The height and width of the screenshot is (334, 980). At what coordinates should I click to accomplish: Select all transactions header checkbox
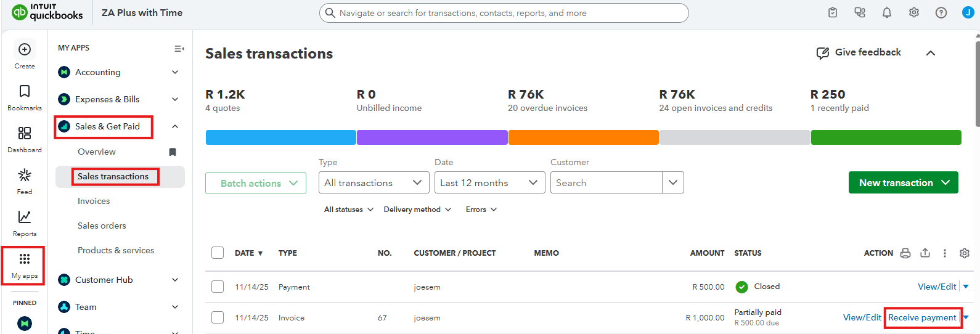click(218, 253)
